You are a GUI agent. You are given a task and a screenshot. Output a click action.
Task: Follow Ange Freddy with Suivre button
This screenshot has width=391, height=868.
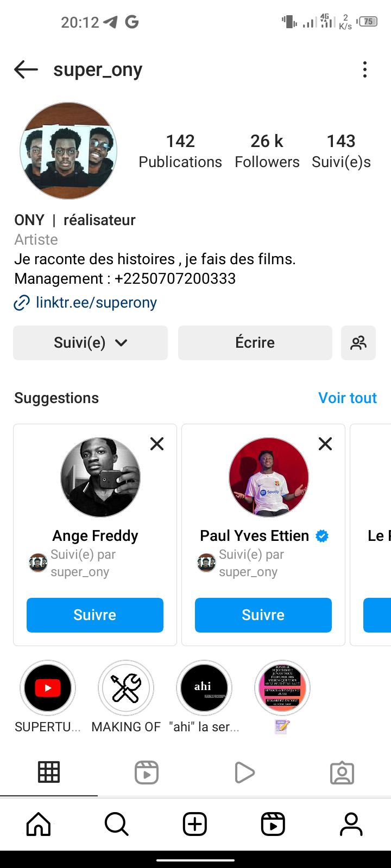[95, 615]
